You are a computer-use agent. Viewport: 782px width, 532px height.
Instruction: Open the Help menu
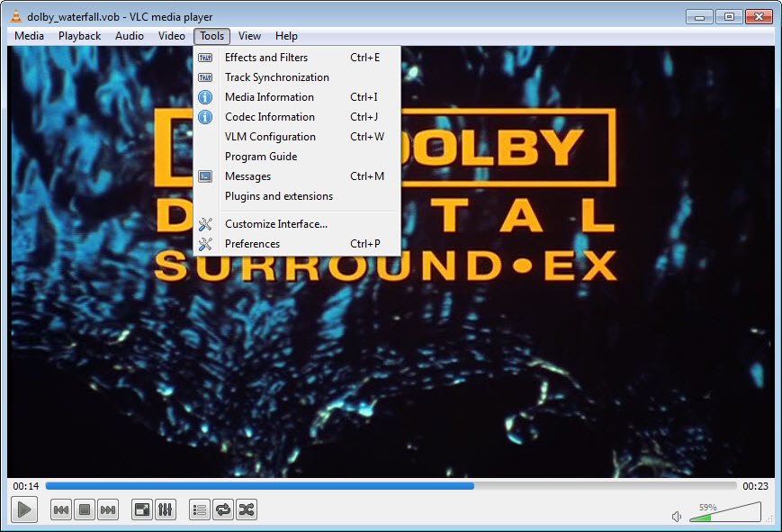pos(286,36)
